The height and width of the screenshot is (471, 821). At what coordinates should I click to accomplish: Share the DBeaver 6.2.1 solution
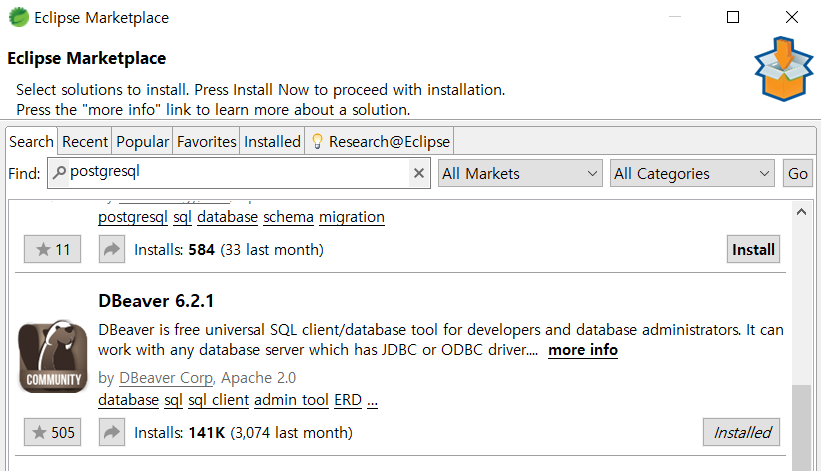[x=112, y=432]
